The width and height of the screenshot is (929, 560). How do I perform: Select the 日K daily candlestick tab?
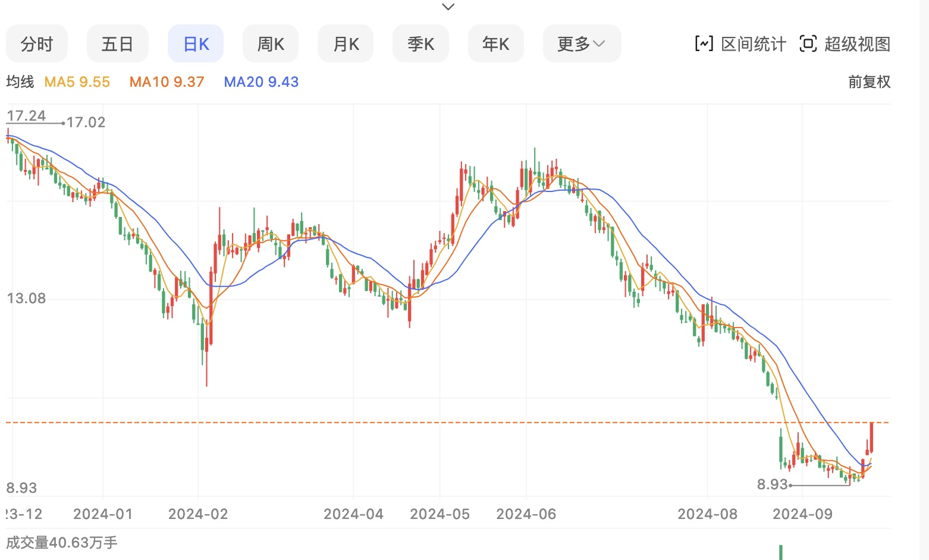(196, 43)
